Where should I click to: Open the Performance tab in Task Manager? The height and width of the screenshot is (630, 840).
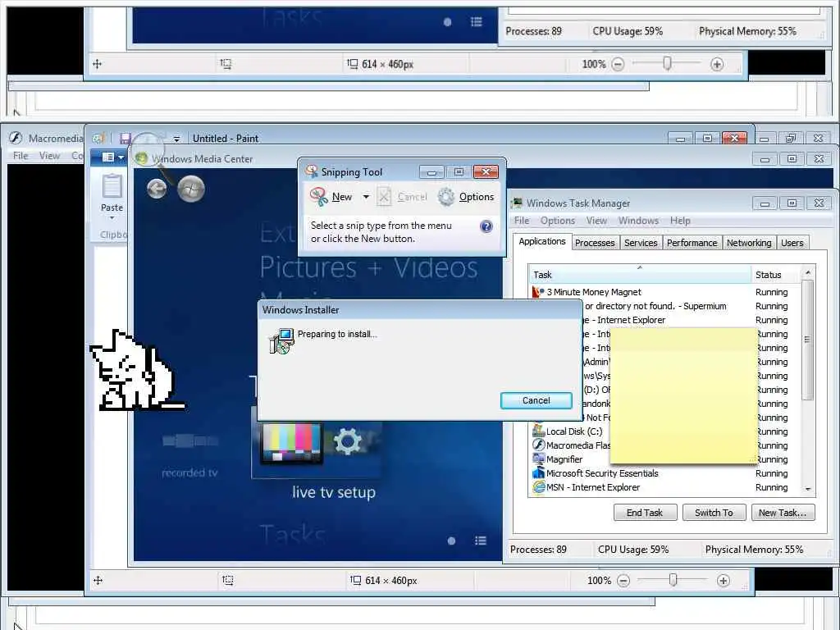click(692, 243)
